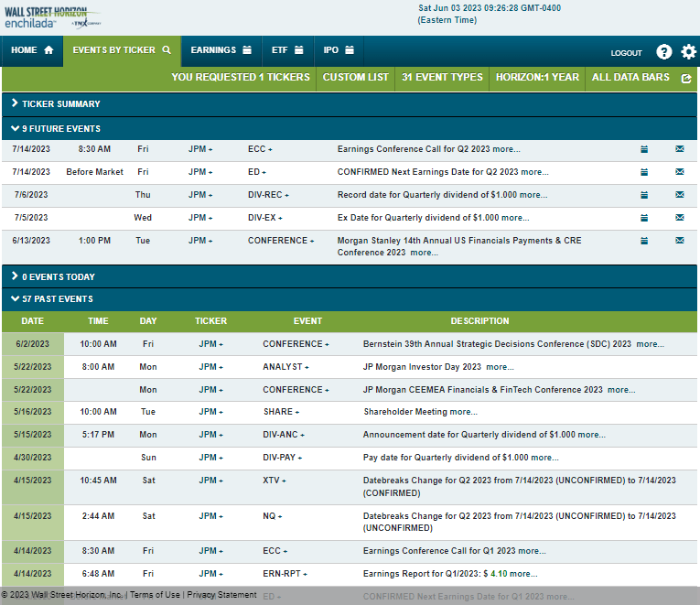Screen dimensions: 700x605
Task: Click more on Shareholder Meeting
Action: [463, 412]
